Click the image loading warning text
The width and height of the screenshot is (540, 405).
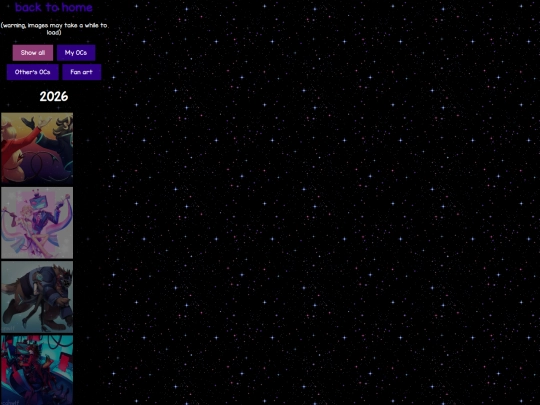(54, 29)
